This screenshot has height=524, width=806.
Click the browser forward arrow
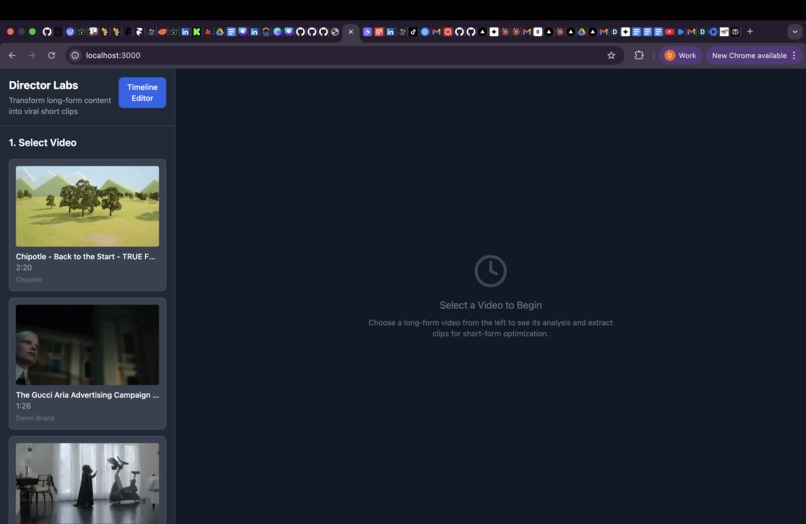[32, 55]
